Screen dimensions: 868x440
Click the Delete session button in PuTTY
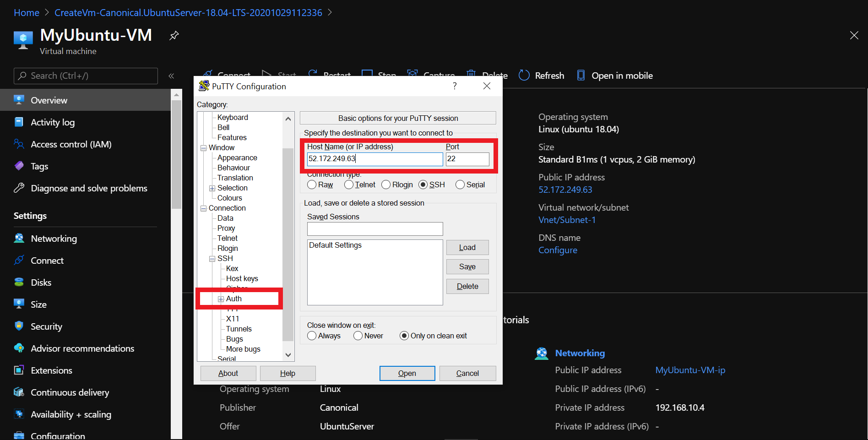(467, 286)
